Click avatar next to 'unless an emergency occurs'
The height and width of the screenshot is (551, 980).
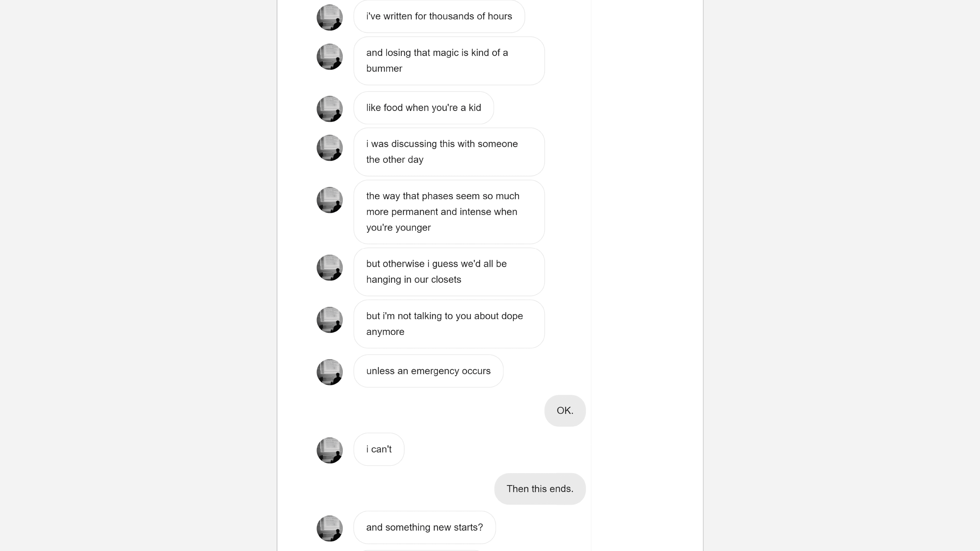pyautogui.click(x=329, y=372)
